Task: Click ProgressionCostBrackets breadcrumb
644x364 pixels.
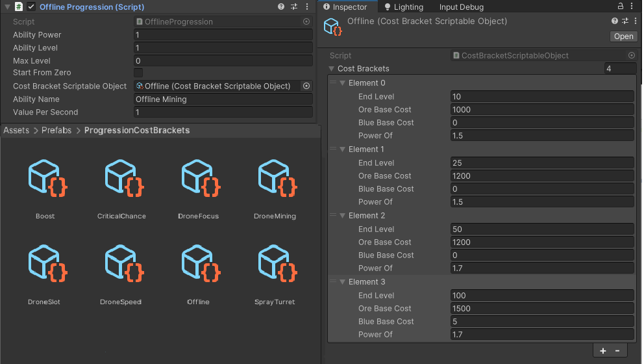Action: (137, 131)
